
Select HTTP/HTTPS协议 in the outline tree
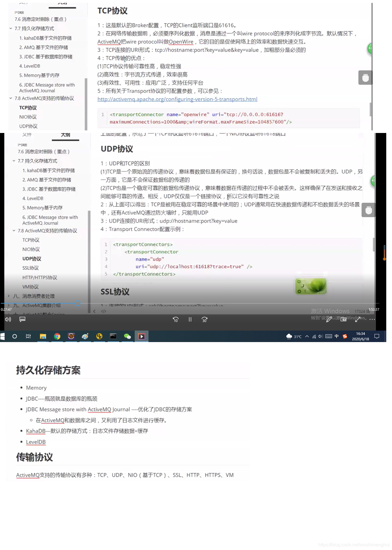(40, 277)
